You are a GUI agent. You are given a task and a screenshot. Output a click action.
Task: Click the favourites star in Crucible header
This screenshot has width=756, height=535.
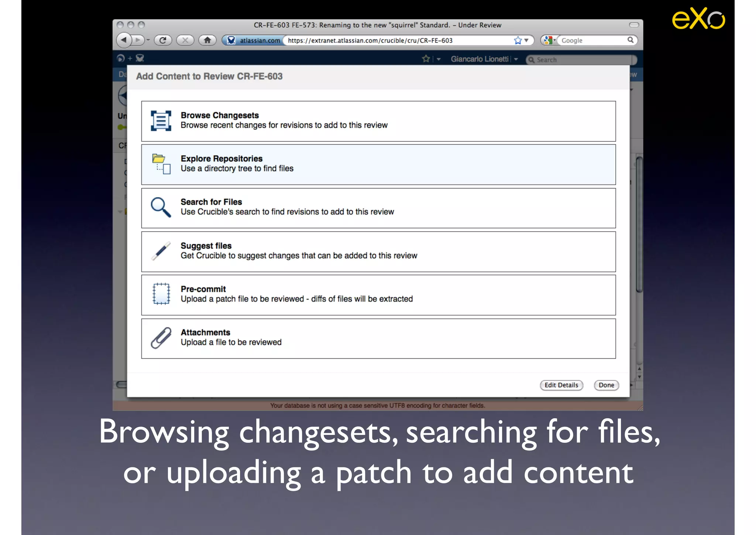click(426, 59)
